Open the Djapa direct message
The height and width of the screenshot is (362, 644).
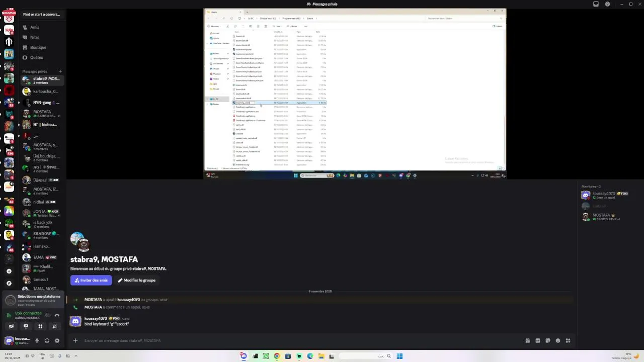click(x=42, y=180)
